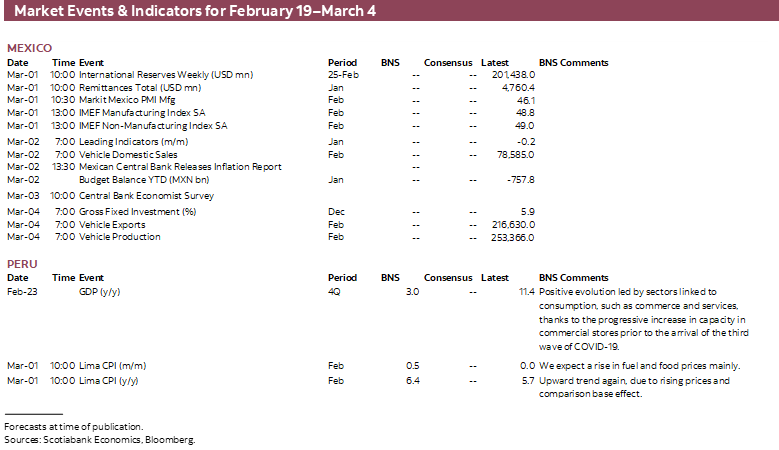Select the Markit Mexico PMI Mfg row
This screenshot has height=450, width=779.
(x=134, y=101)
